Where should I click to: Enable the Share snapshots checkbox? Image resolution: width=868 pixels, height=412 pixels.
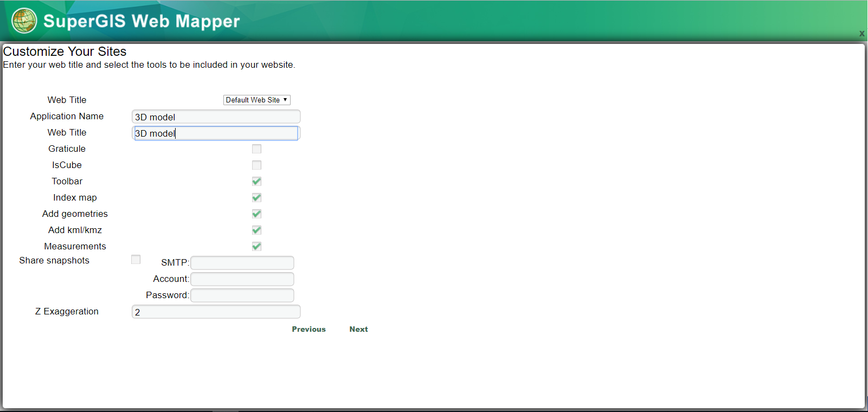[136, 260]
